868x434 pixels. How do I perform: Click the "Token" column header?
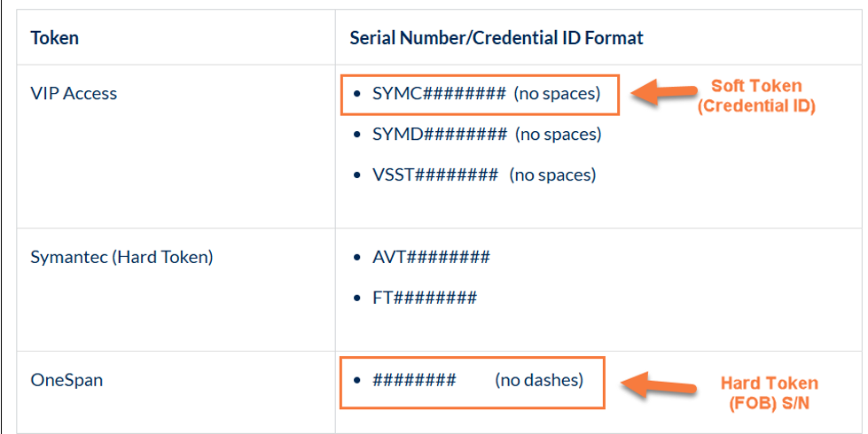pos(54,38)
